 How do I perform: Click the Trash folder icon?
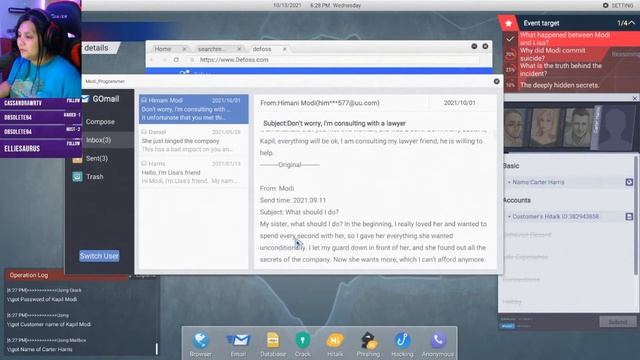(77, 176)
